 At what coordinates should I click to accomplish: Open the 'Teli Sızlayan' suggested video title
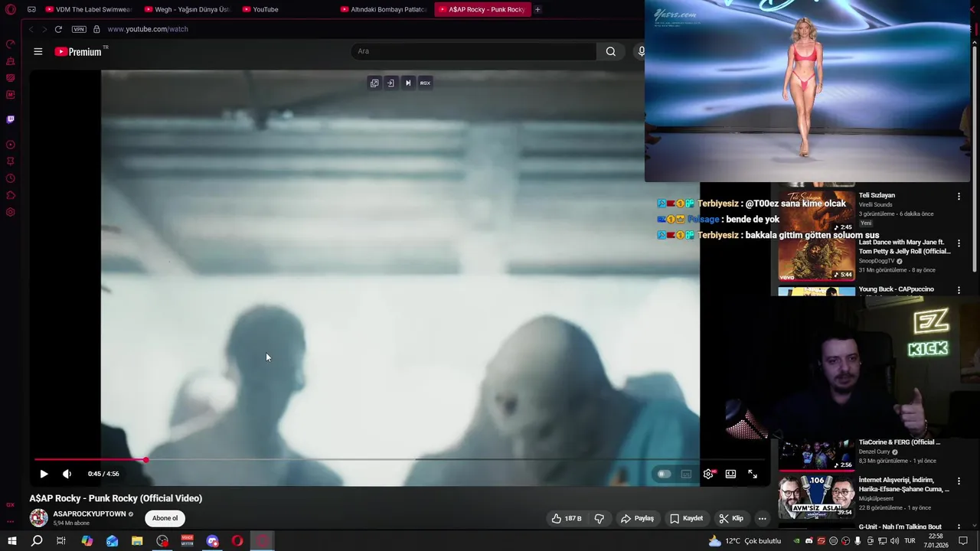click(877, 195)
